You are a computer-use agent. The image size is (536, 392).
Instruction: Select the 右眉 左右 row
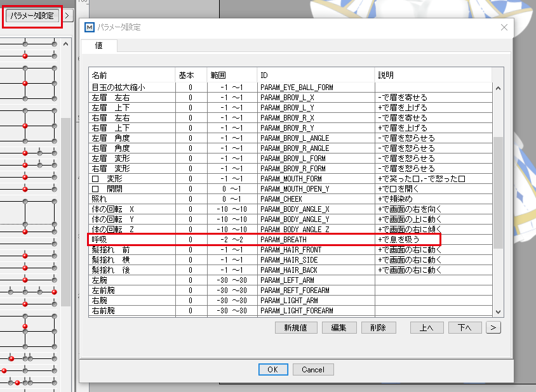pyautogui.click(x=291, y=118)
